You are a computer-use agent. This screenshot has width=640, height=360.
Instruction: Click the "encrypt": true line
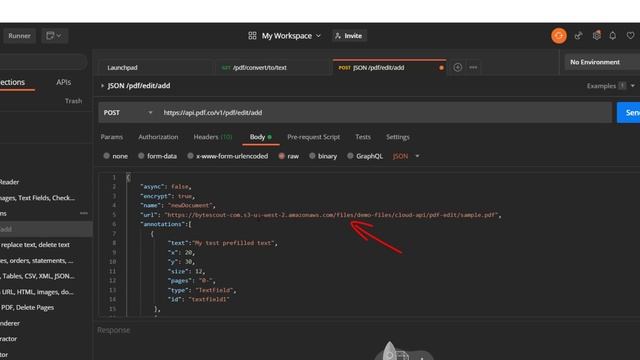click(x=167, y=196)
